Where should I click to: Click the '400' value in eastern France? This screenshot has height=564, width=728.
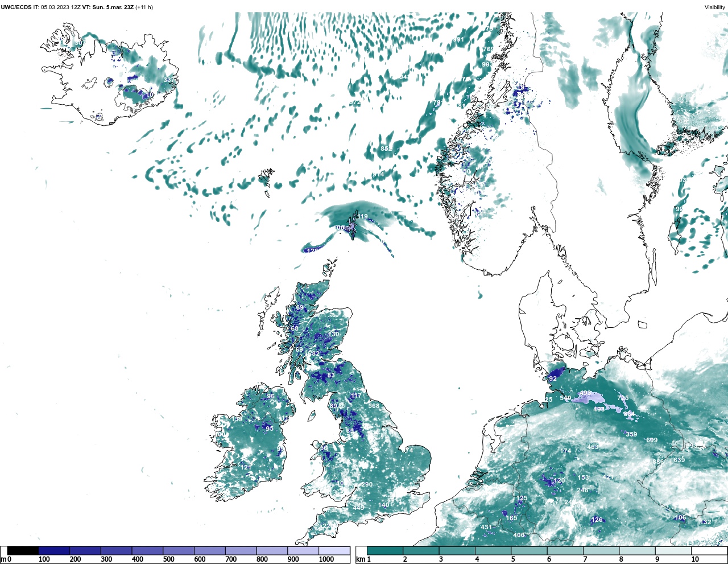tap(519, 535)
